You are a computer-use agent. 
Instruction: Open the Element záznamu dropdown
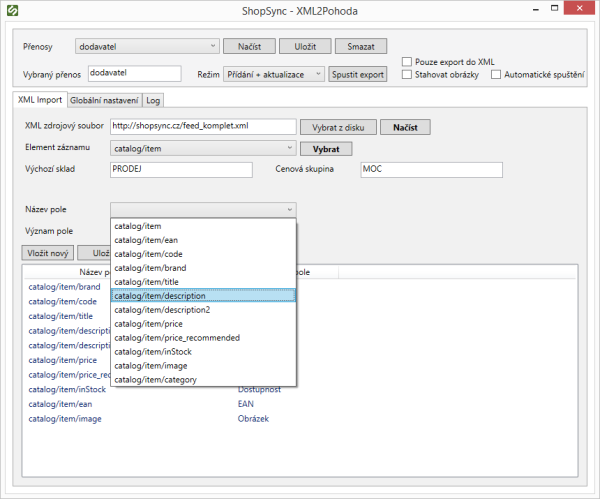(x=203, y=149)
